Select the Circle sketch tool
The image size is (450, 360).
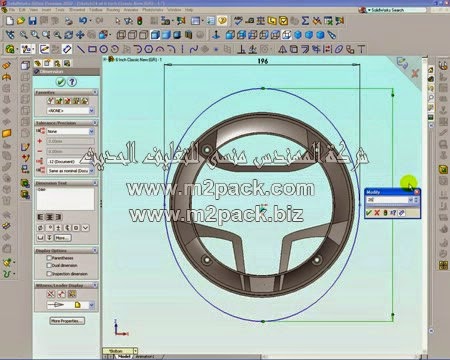(104, 49)
